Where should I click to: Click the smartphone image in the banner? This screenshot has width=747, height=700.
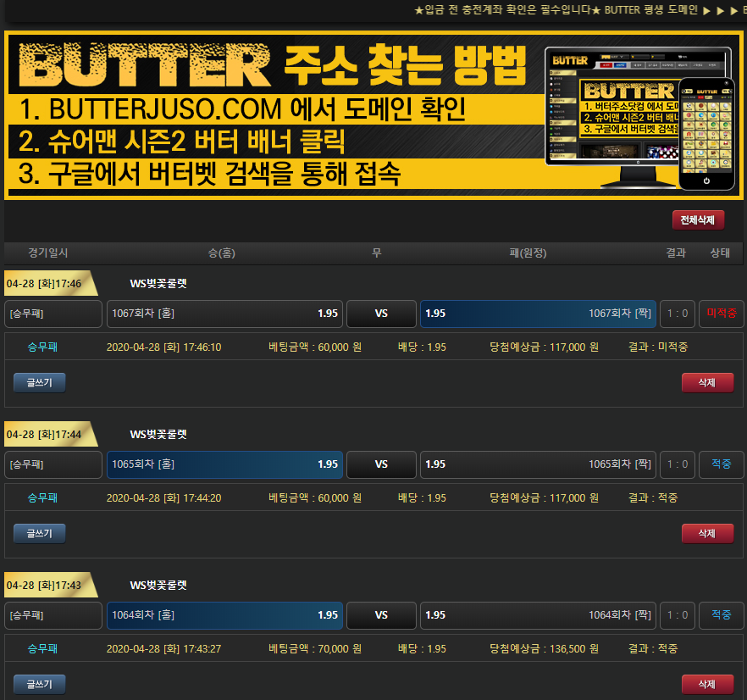click(x=706, y=134)
